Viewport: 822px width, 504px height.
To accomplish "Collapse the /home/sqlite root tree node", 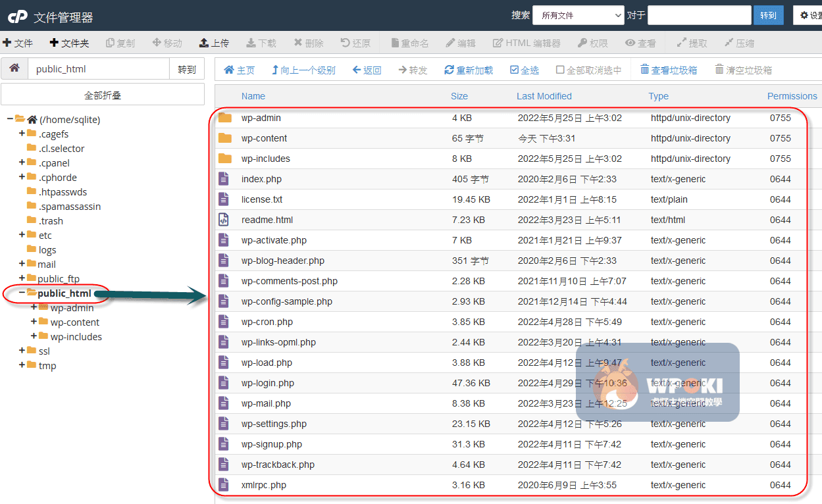I will click(10, 119).
